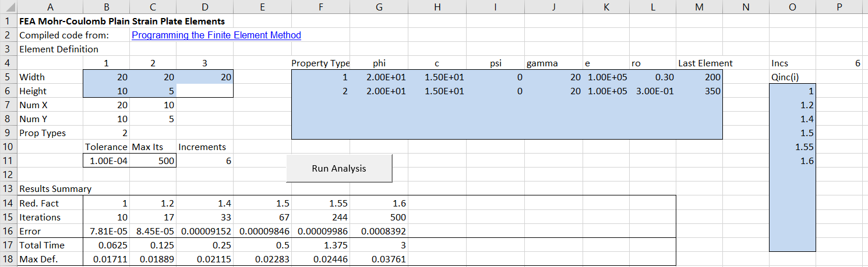This screenshot has width=868, height=267.
Task: Click the empty Height cell for element 3
Action: click(x=204, y=91)
